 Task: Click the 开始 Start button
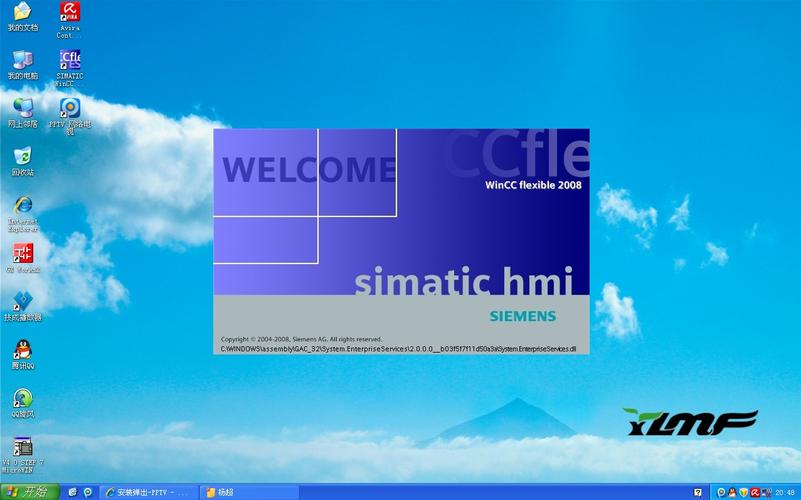tap(30, 492)
